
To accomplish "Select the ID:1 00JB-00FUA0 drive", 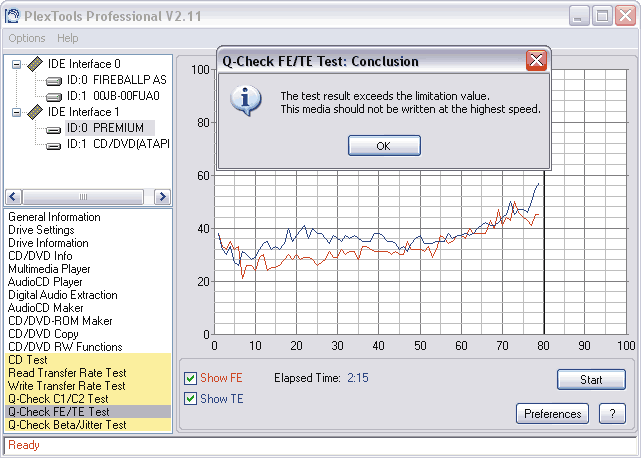I will (113, 96).
